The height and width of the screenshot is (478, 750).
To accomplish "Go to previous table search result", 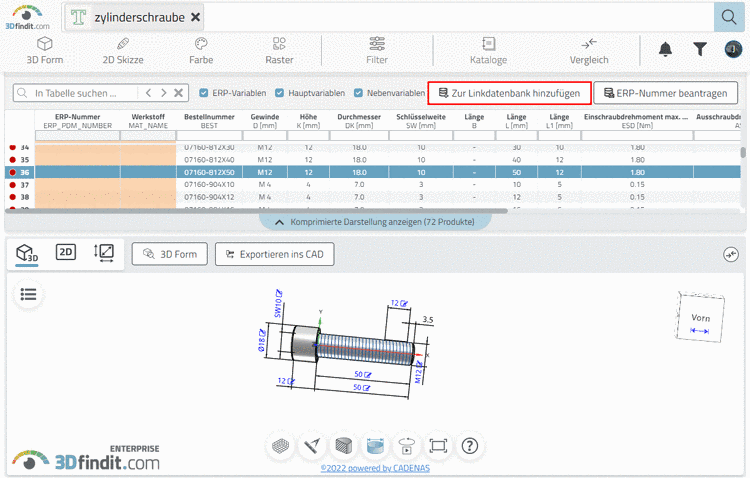I will tap(148, 93).
